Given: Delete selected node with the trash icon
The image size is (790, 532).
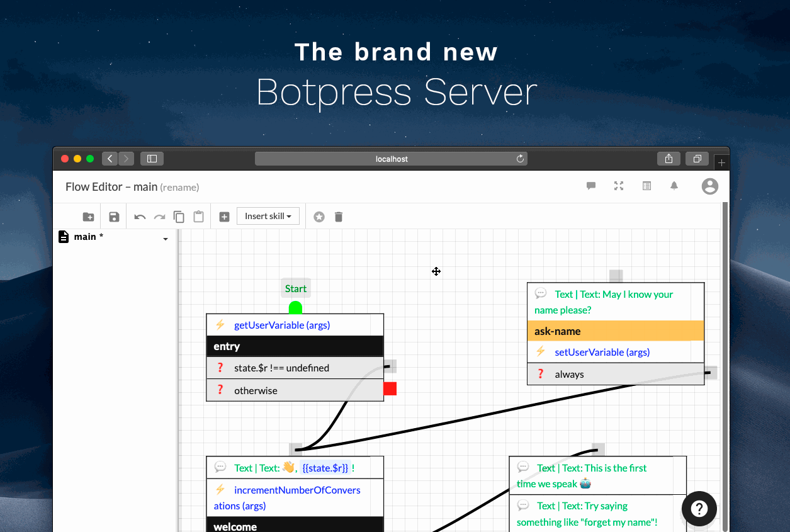Looking at the screenshot, I should click(x=339, y=217).
